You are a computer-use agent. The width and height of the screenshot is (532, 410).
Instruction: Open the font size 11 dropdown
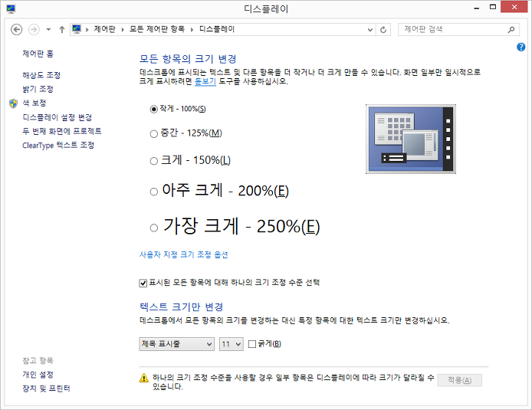(231, 344)
